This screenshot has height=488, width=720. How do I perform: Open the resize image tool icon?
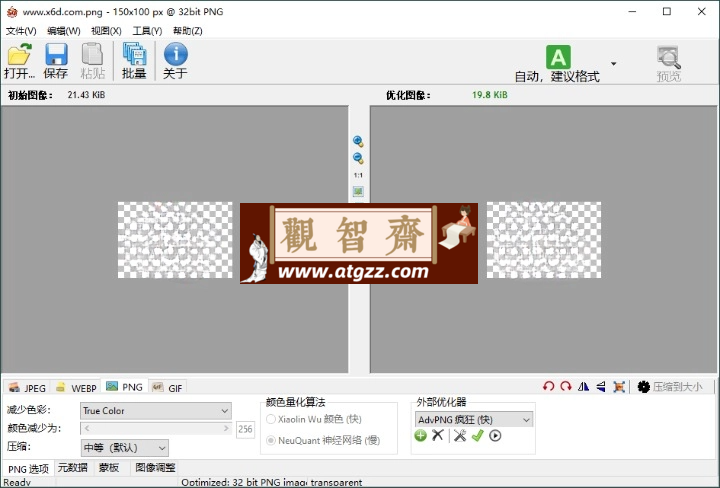619,387
